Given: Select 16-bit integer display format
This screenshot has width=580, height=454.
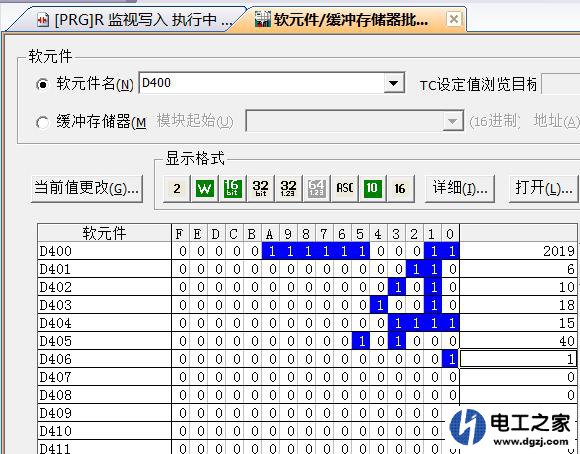Looking at the screenshot, I should 233,188.
